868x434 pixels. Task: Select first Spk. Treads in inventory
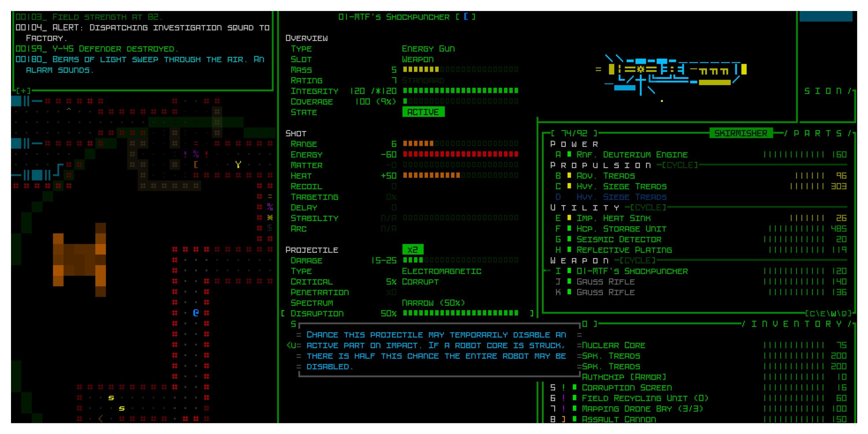611,356
